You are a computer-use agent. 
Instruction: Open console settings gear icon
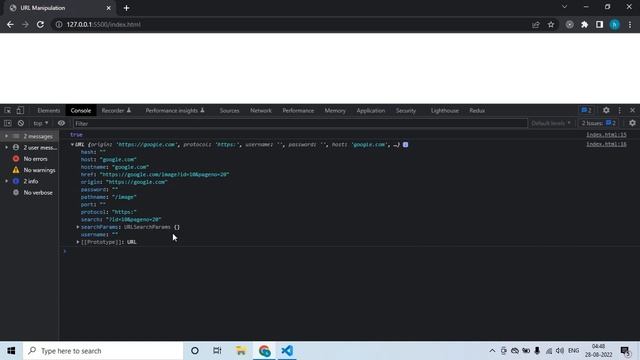632,123
